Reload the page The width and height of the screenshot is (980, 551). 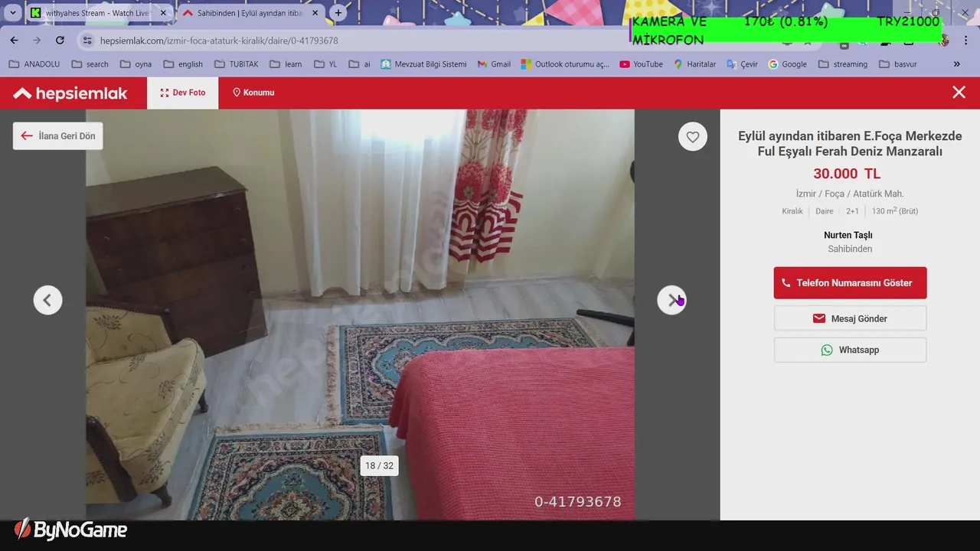(x=60, y=40)
